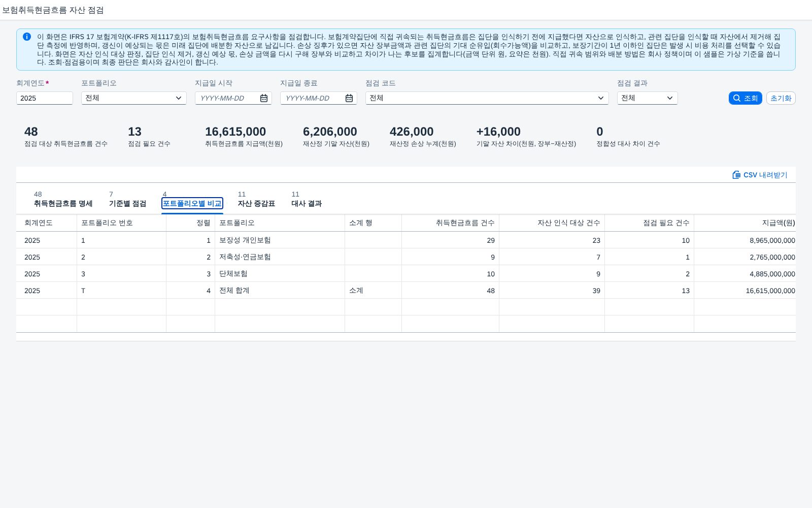
Task: Select the 포트폴리오별 비교 tab
Action: point(192,203)
